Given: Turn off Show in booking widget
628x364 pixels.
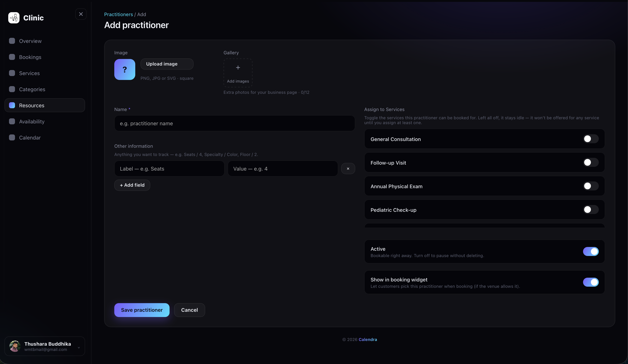Looking at the screenshot, I should 591,282.
